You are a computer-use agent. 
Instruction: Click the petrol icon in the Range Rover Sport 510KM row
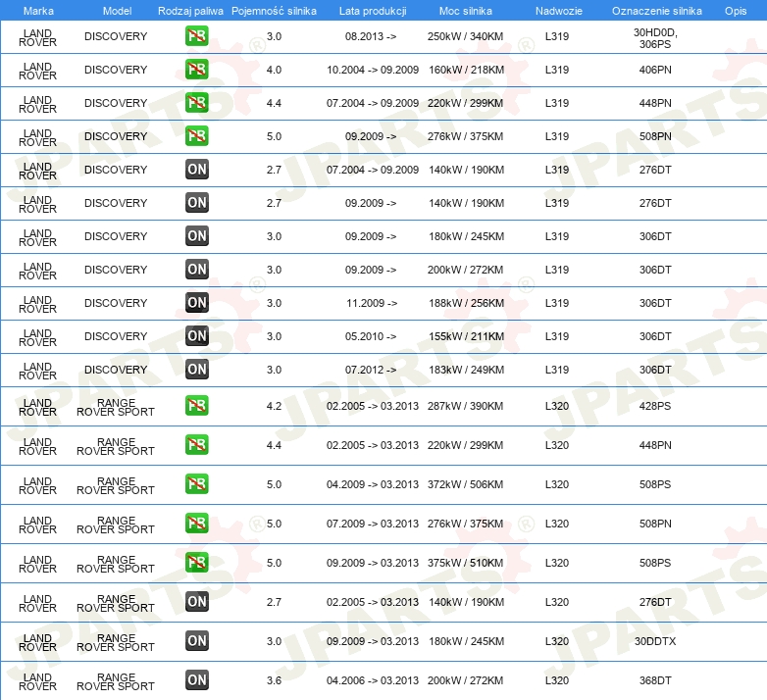196,562
